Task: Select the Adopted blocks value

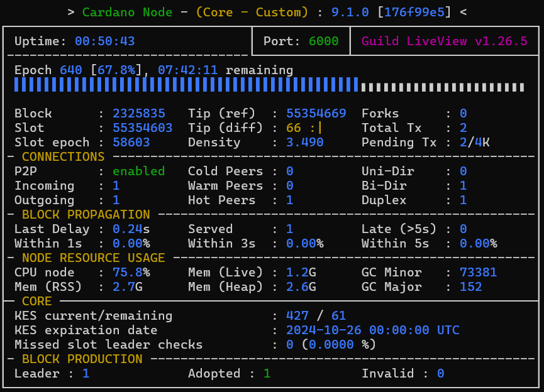Action: [267, 374]
